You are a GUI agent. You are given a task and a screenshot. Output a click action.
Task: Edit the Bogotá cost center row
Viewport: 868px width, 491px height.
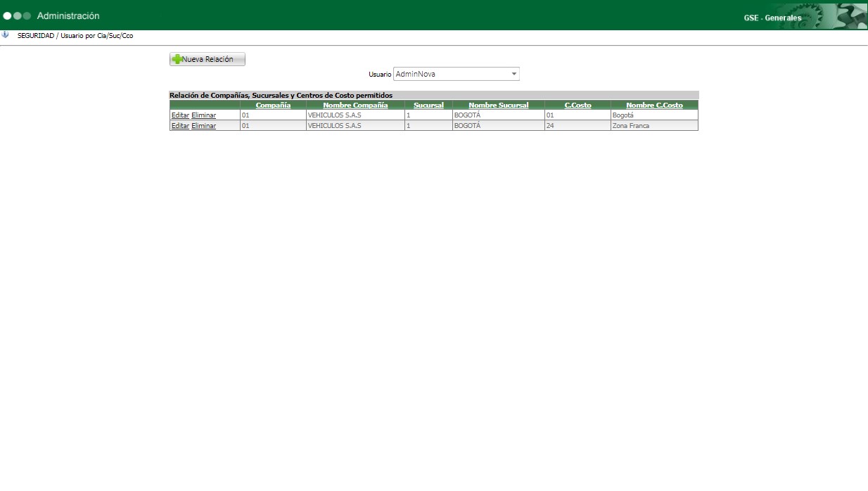pos(180,115)
